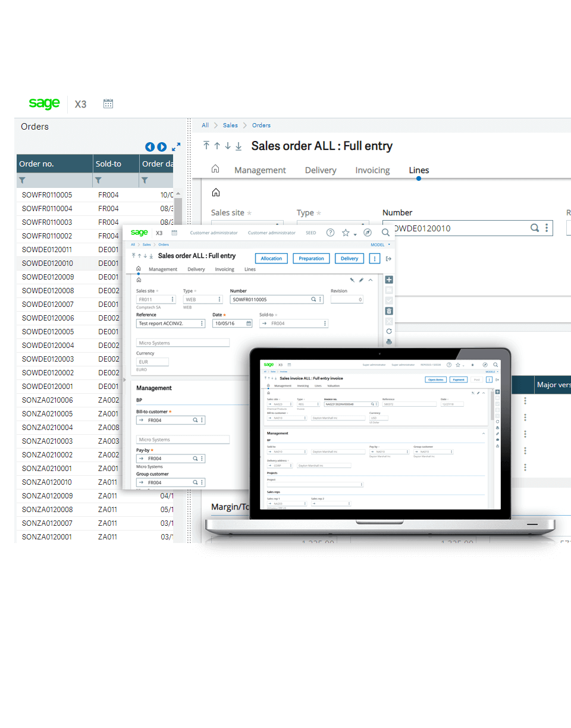The image size is (571, 728).
Task: Open date picker calendar in Sales order Date field
Action: pos(249,324)
